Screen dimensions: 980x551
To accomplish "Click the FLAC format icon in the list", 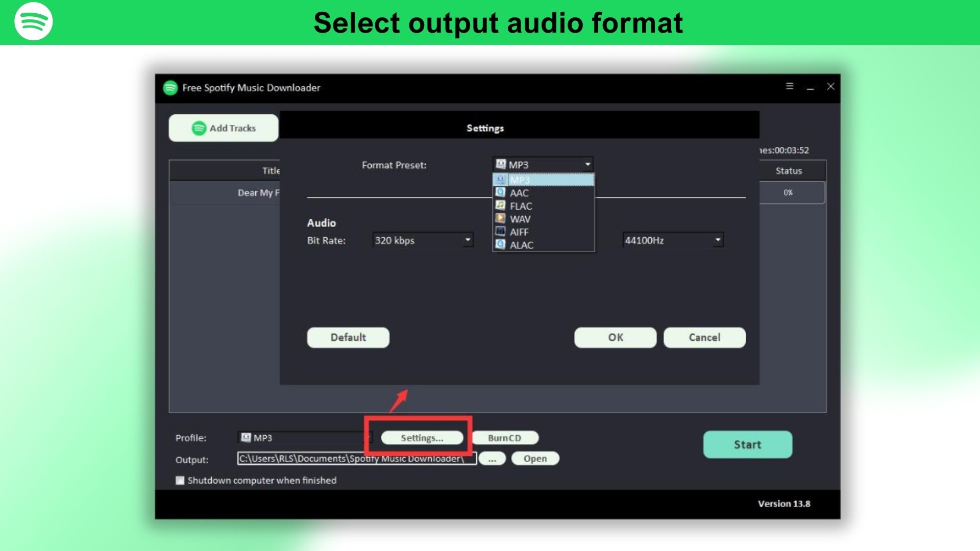I will pos(500,206).
